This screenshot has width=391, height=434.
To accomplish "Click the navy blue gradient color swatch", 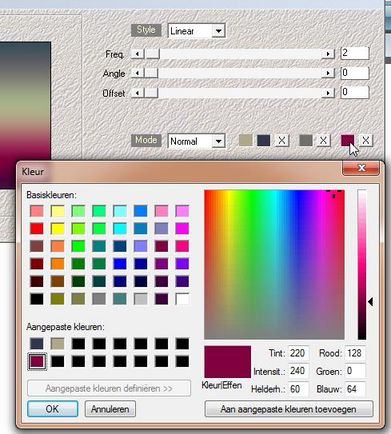I will [x=263, y=140].
